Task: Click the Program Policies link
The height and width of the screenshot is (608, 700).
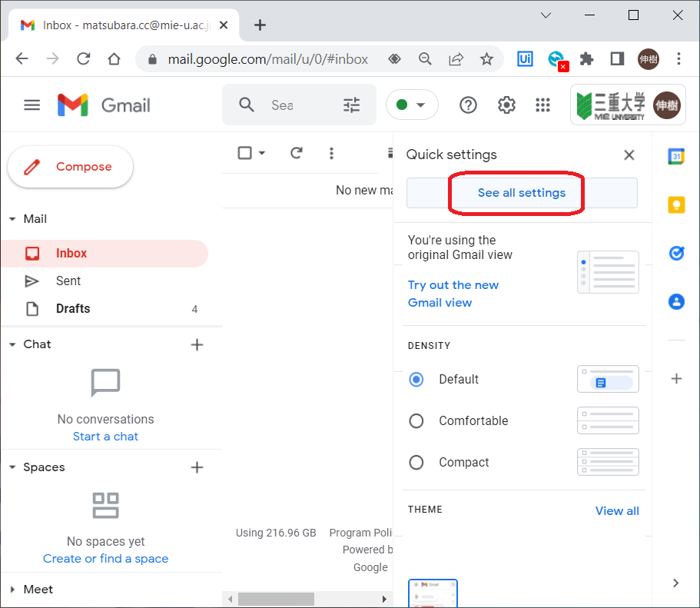Action: click(x=360, y=533)
